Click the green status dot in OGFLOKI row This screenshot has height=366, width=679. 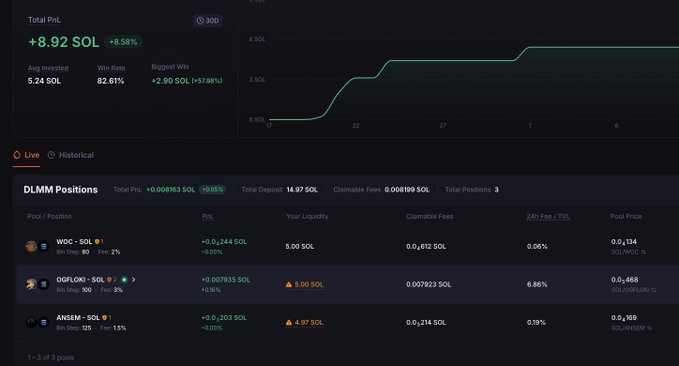click(x=124, y=280)
